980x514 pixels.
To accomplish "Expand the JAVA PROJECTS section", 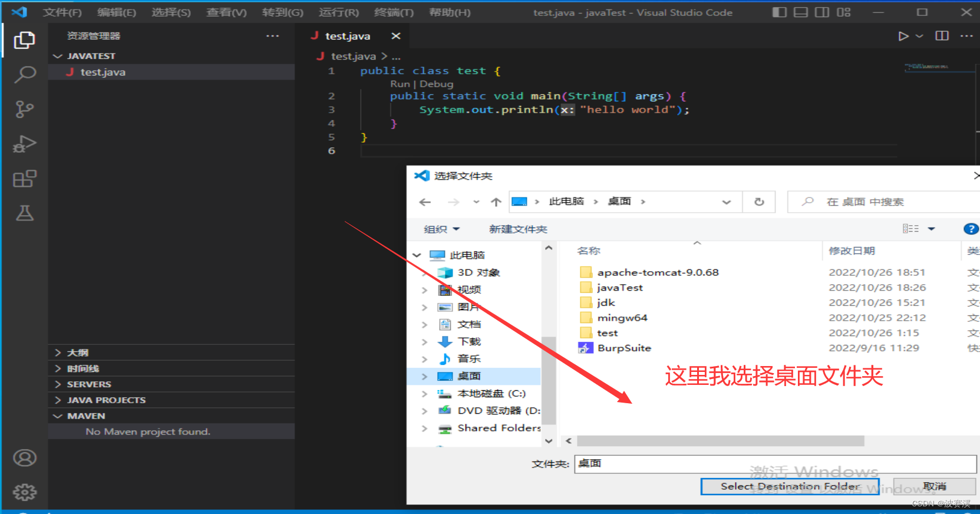I will coord(171,400).
